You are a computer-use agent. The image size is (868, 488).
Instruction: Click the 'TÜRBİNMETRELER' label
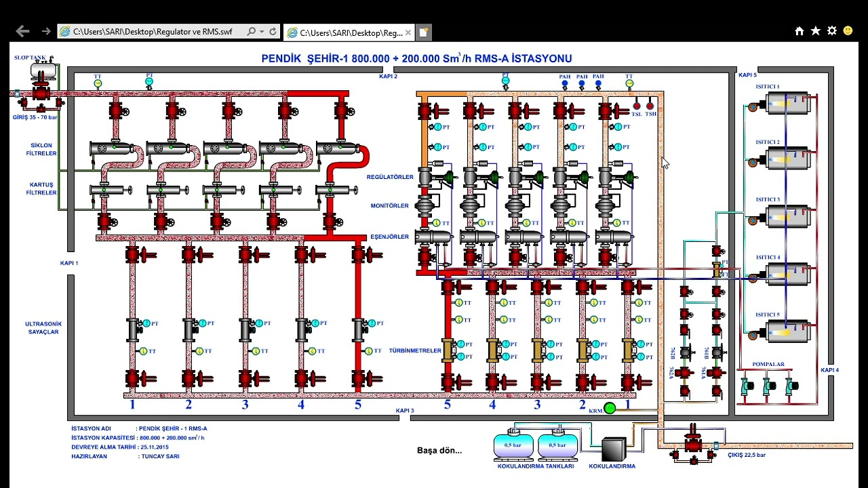tap(415, 350)
